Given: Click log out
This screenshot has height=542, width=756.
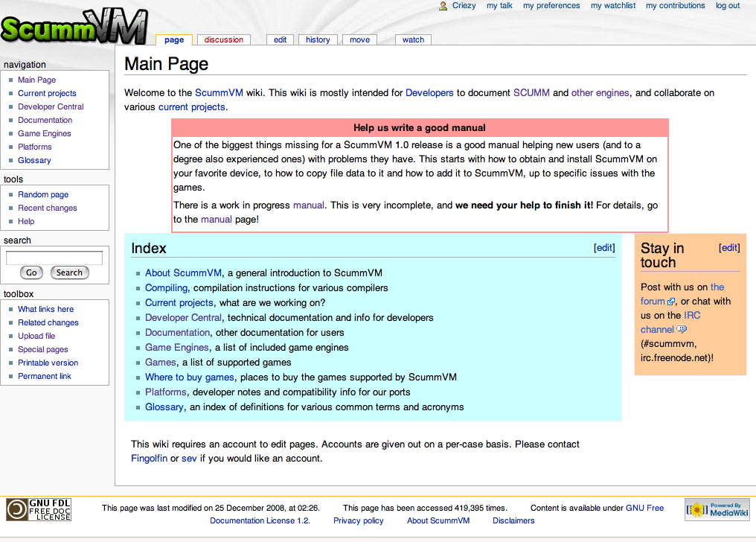Looking at the screenshot, I should [728, 6].
